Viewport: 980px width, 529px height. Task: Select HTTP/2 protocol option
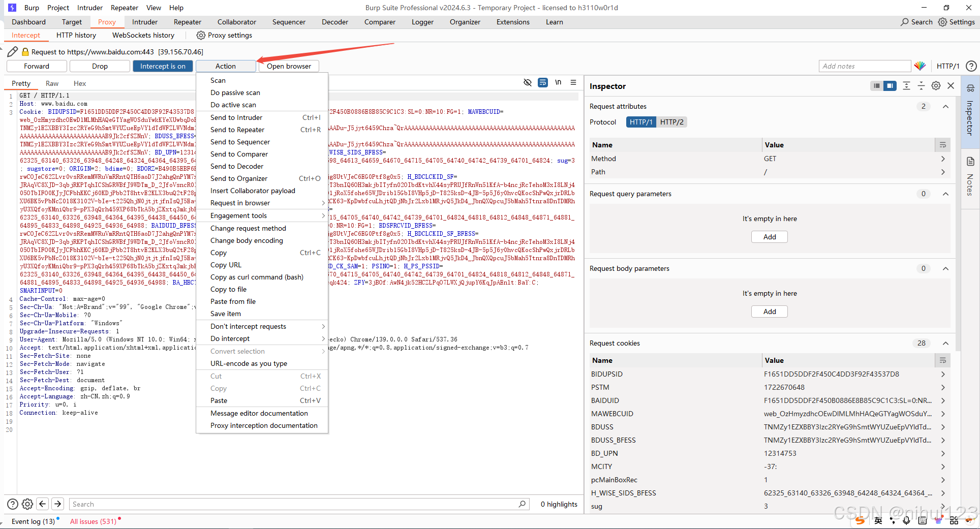671,122
